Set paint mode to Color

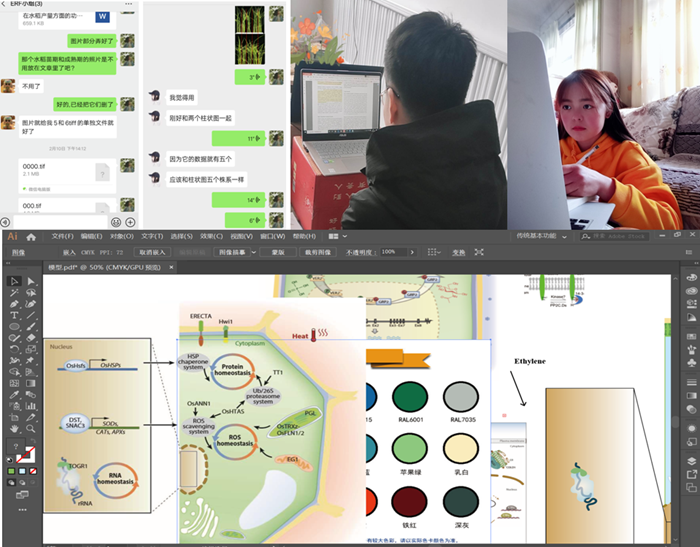11,471
